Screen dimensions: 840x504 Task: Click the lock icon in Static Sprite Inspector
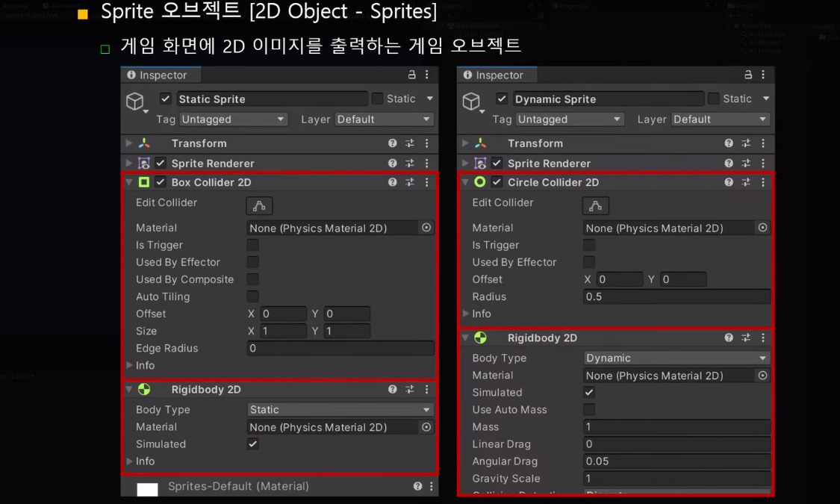(x=411, y=75)
